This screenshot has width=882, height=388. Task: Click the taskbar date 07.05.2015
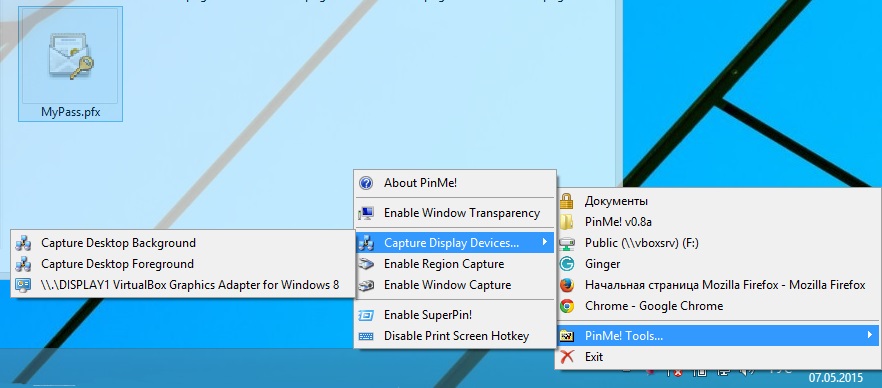(835, 377)
